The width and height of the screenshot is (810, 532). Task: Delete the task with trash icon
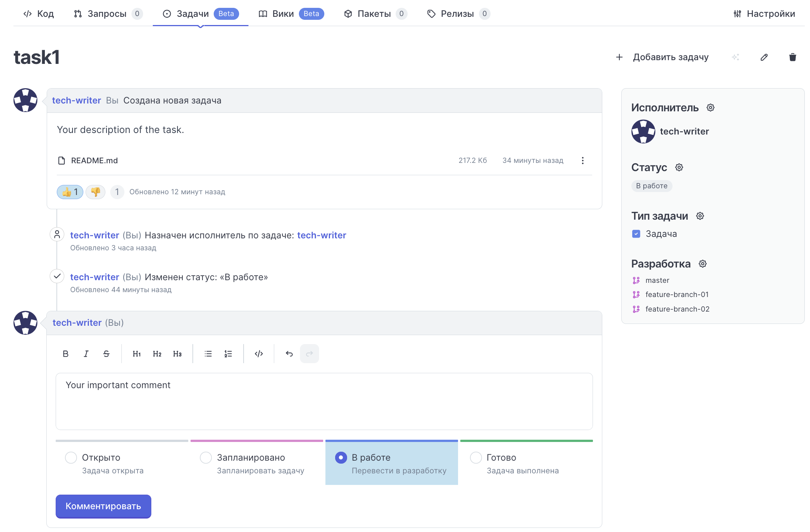pos(792,57)
